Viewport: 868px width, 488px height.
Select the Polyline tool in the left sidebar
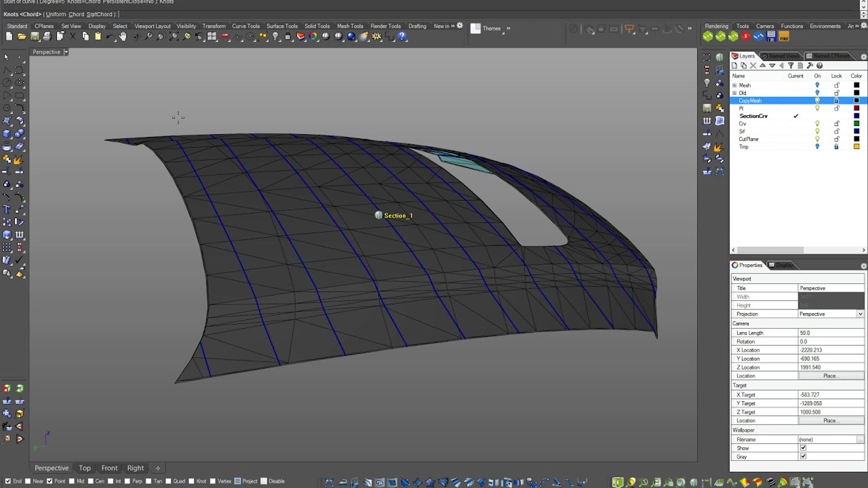[7, 70]
